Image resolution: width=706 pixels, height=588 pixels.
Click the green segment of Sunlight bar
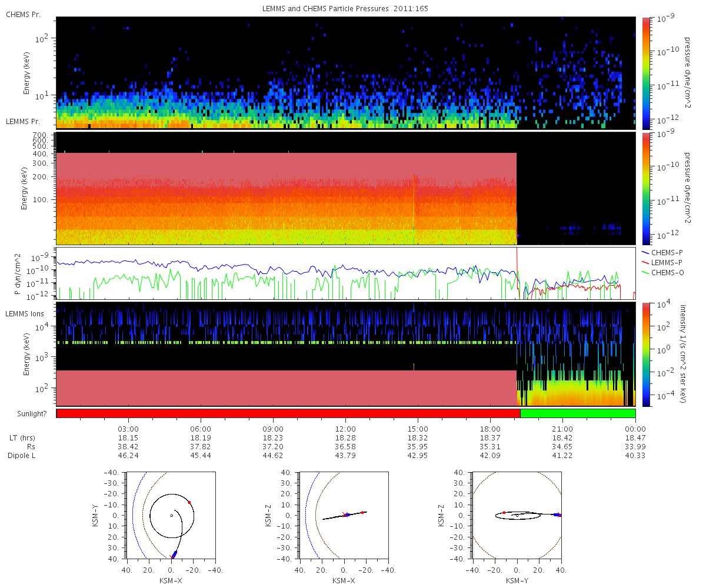tap(578, 413)
